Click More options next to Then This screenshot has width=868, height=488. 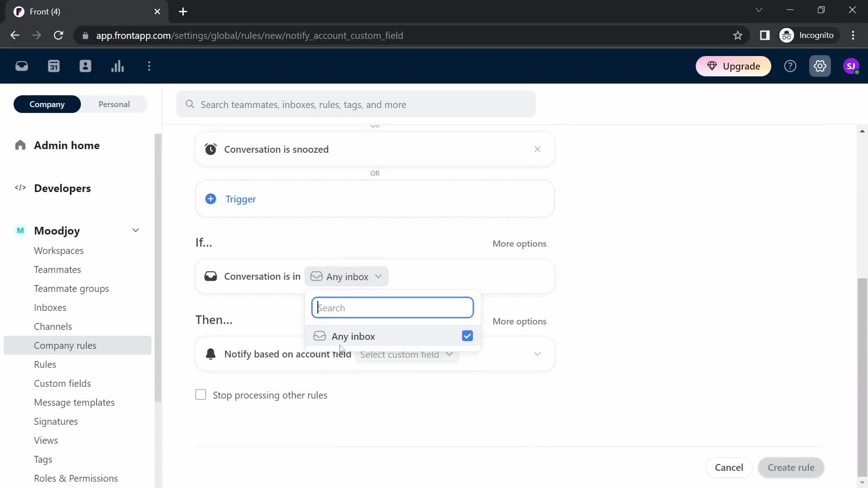[x=519, y=321]
